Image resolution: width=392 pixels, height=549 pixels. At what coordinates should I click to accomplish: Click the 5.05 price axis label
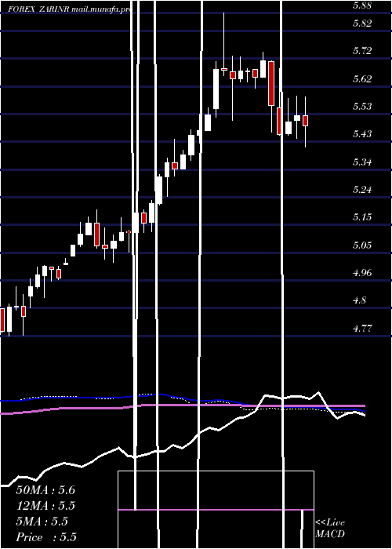pos(361,245)
